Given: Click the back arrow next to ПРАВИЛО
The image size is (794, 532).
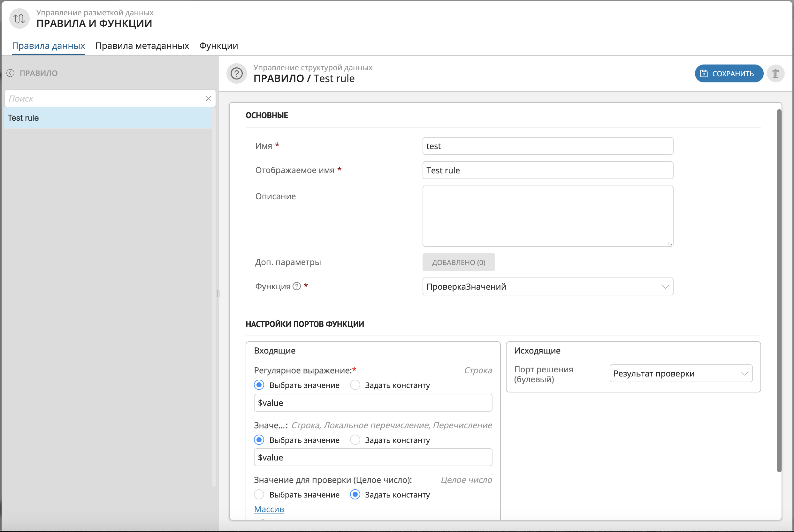Looking at the screenshot, I should [x=11, y=73].
